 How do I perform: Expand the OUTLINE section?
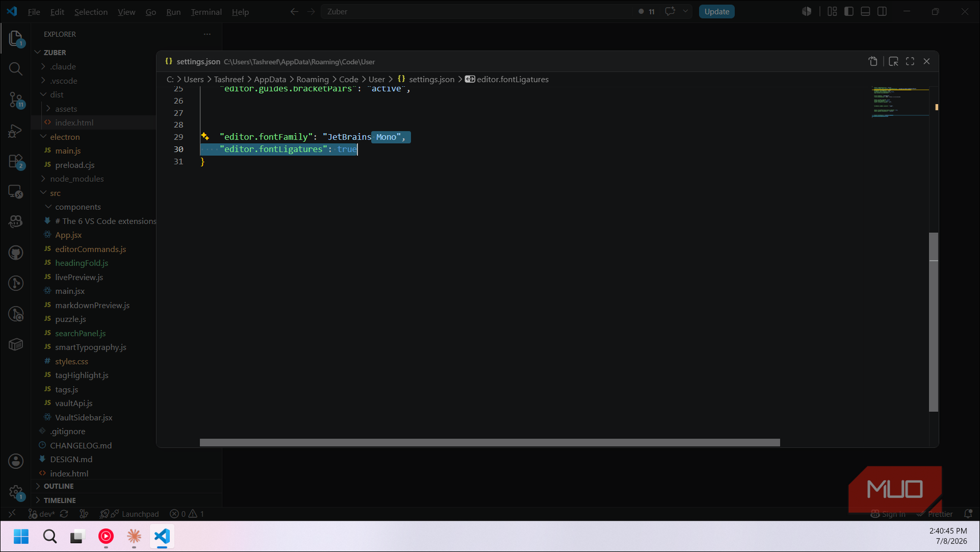(38, 486)
